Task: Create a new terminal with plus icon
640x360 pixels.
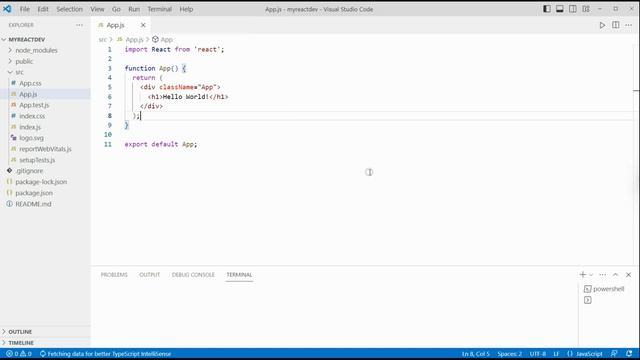Action: (x=582, y=275)
